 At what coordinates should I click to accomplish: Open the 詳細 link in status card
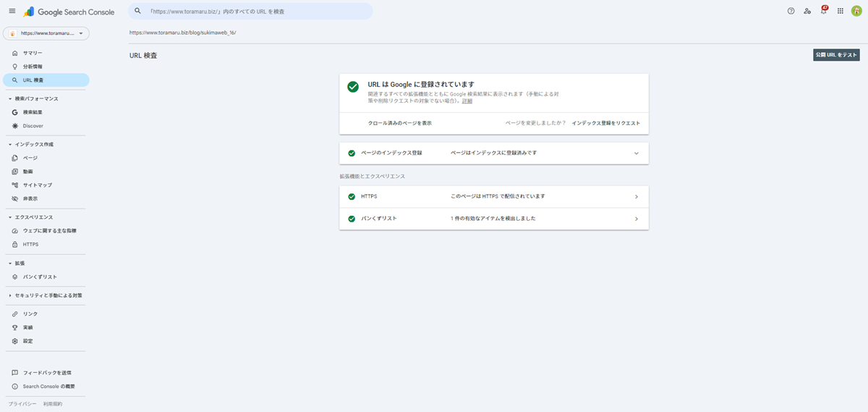pos(467,101)
